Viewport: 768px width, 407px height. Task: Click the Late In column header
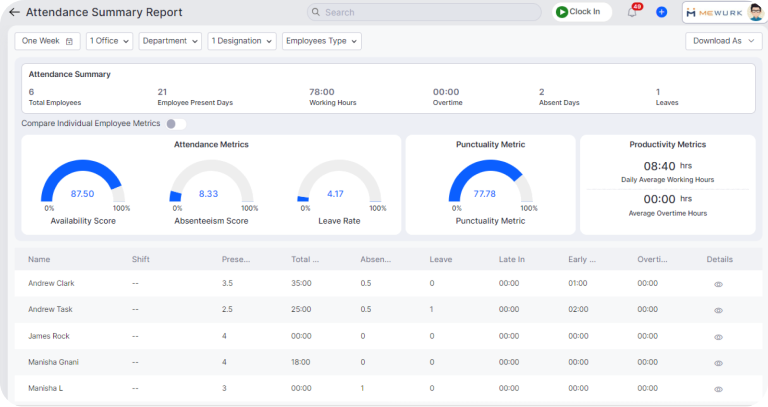(x=512, y=259)
